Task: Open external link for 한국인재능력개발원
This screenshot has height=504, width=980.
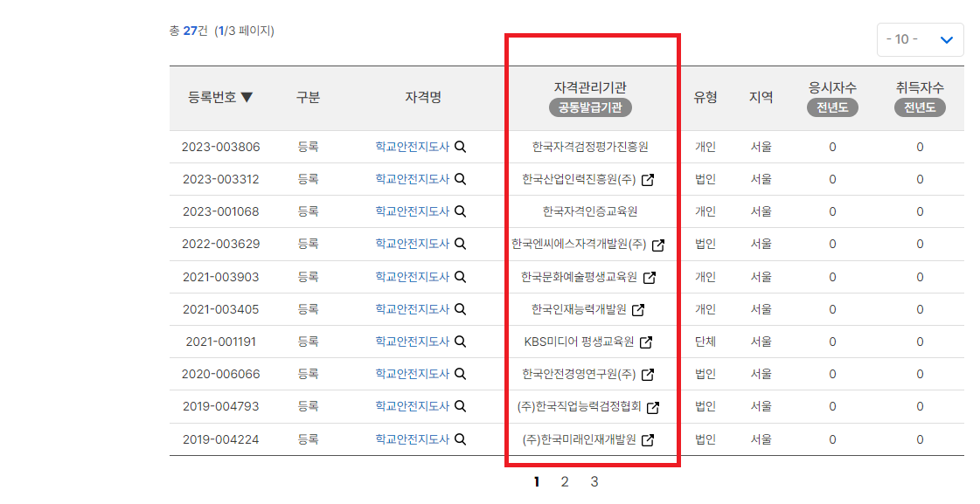Action: [639, 308]
